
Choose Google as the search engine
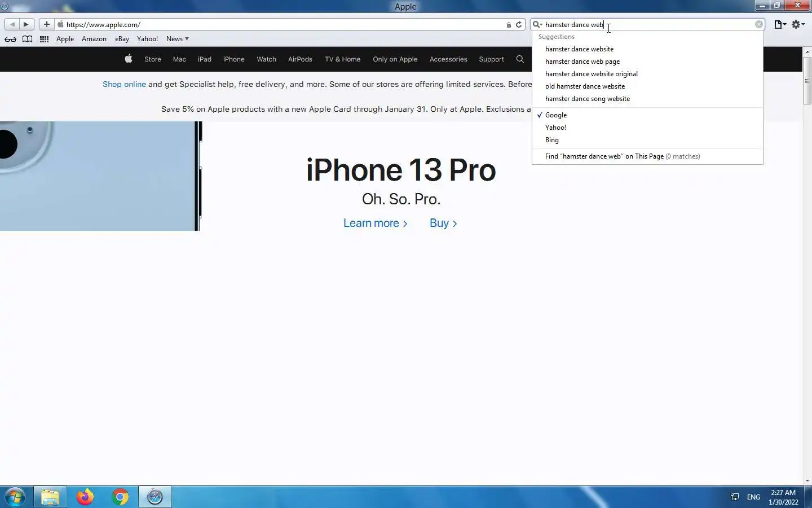tap(647, 115)
